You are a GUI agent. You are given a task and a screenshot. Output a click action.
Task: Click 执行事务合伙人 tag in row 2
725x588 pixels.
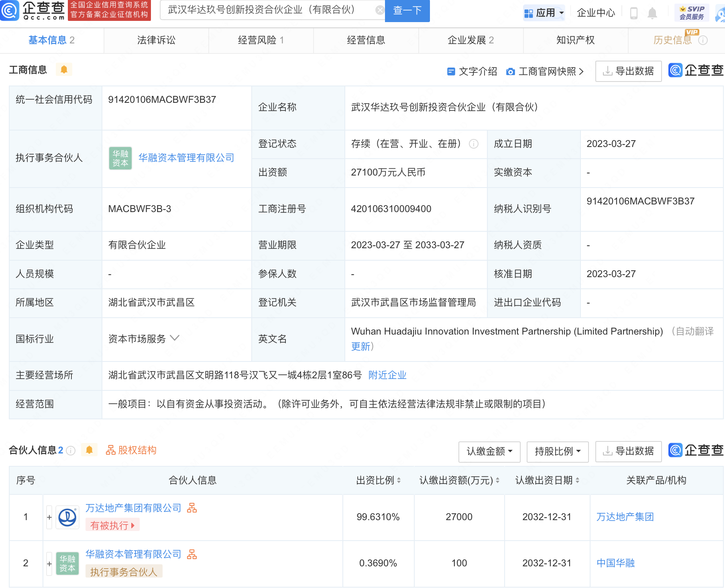(x=124, y=572)
